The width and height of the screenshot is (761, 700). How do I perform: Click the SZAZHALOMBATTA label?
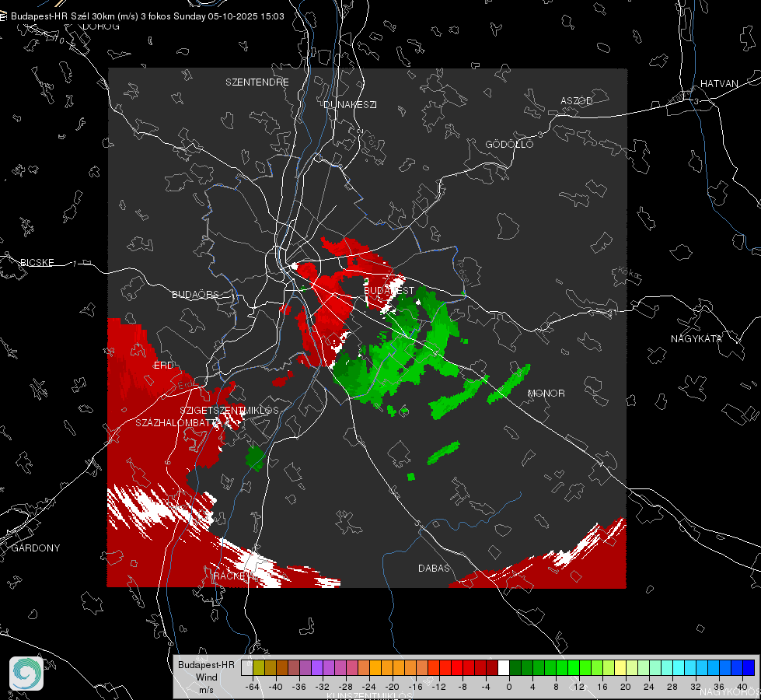[x=179, y=422]
